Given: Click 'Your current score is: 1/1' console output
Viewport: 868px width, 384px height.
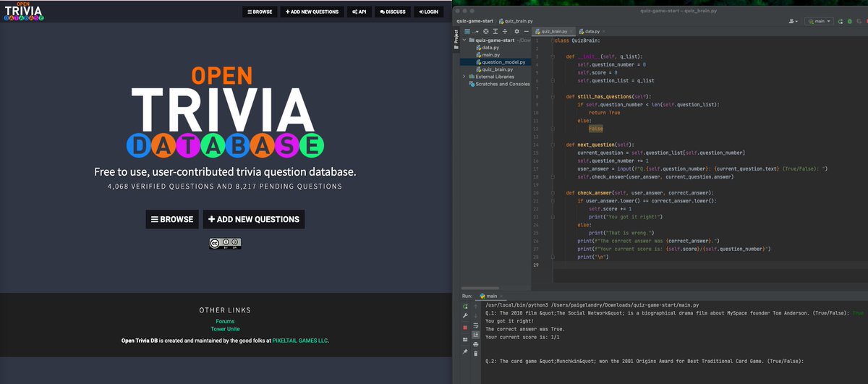Looking at the screenshot, I should click(522, 337).
